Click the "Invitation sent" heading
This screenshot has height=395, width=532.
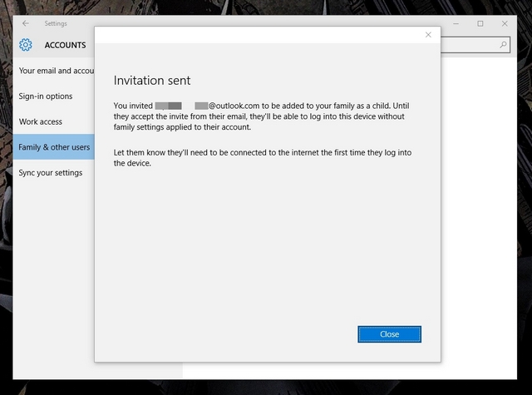(x=152, y=81)
